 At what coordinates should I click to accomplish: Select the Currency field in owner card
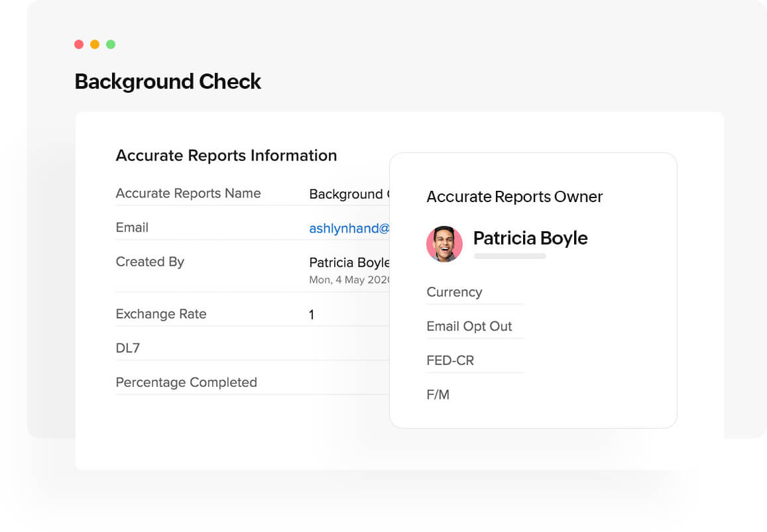(x=454, y=292)
